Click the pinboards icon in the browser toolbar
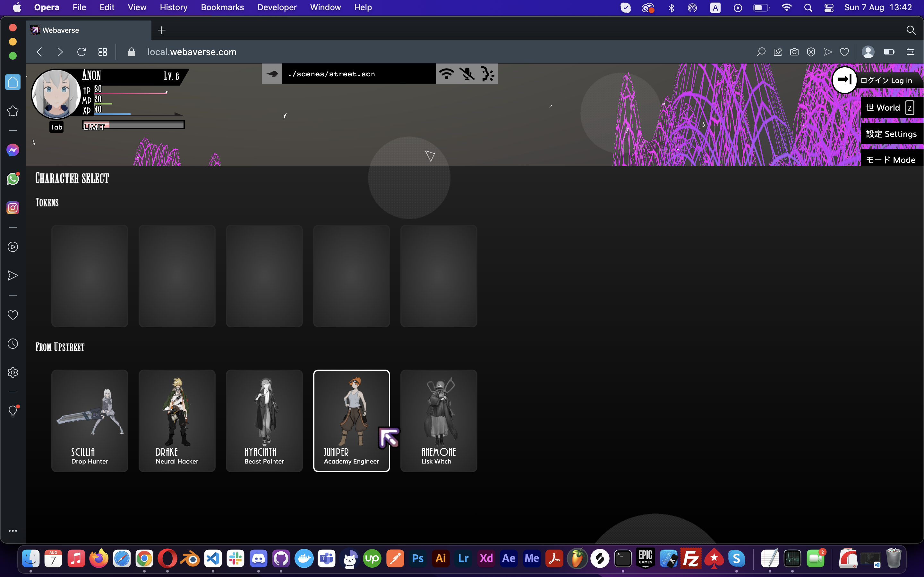This screenshot has height=577, width=924. (778, 52)
